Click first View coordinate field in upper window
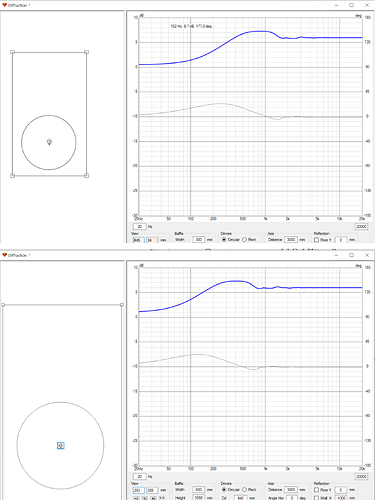This screenshot has width=375, height=500. pos(139,240)
